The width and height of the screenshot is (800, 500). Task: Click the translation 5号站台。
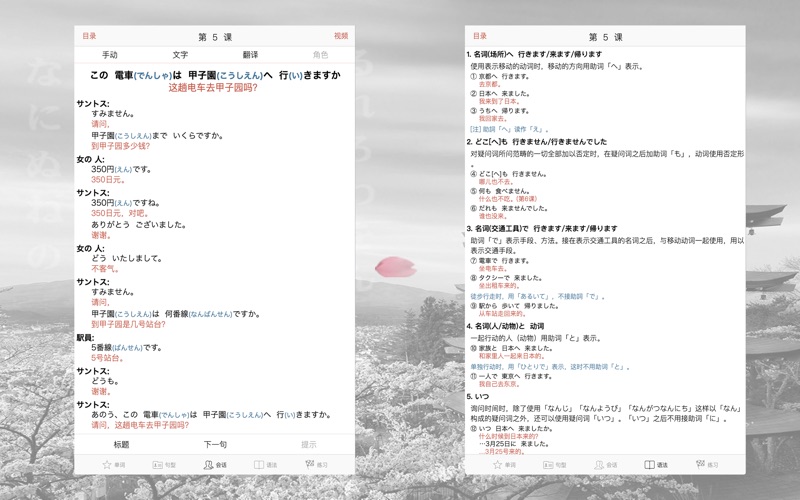[108, 358]
